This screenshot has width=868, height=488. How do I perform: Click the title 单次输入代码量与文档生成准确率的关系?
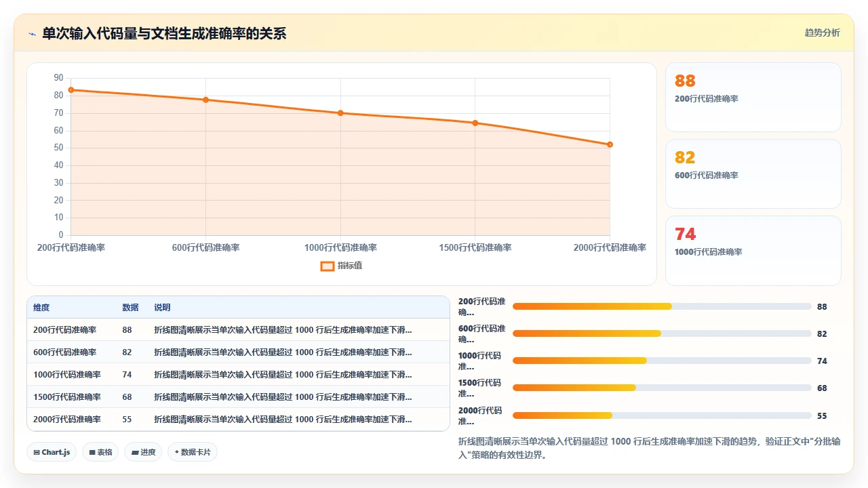click(164, 34)
